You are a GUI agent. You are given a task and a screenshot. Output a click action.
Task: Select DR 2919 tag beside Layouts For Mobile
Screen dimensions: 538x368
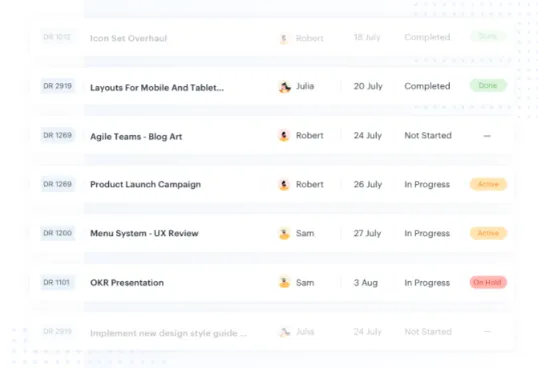click(58, 86)
